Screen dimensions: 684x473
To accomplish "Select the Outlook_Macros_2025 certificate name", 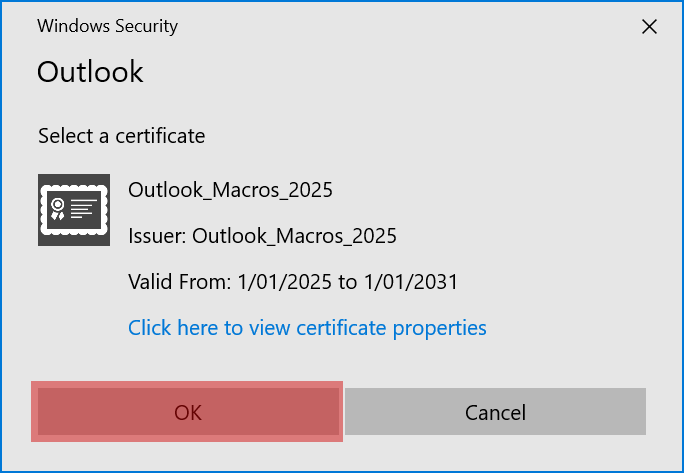I will pyautogui.click(x=230, y=190).
